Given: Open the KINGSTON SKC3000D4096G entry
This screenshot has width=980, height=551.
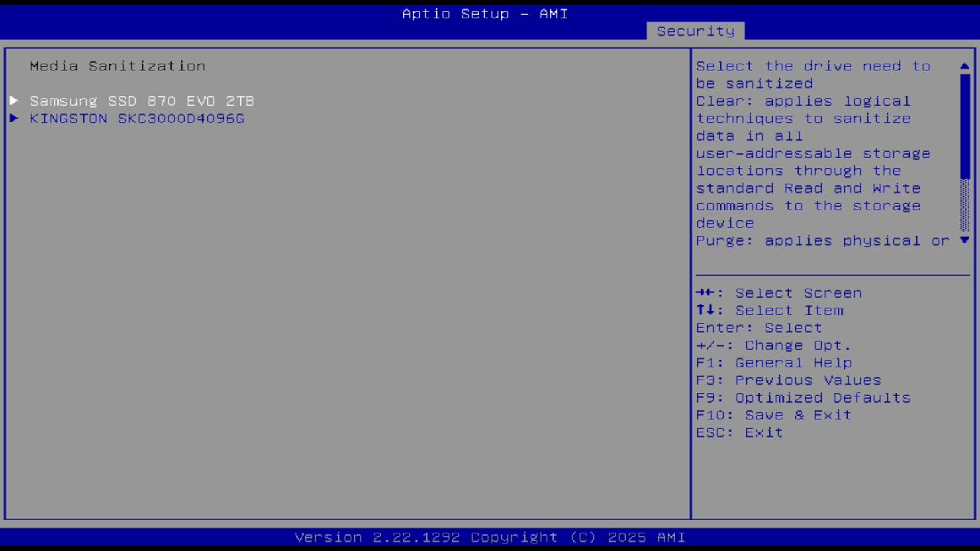Looking at the screenshot, I should click(x=137, y=119).
